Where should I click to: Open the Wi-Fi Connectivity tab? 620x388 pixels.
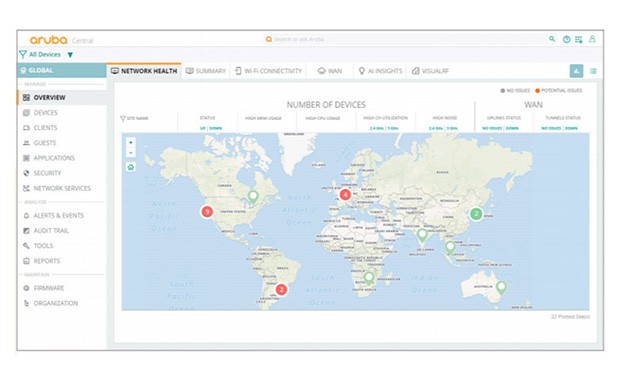tap(268, 71)
